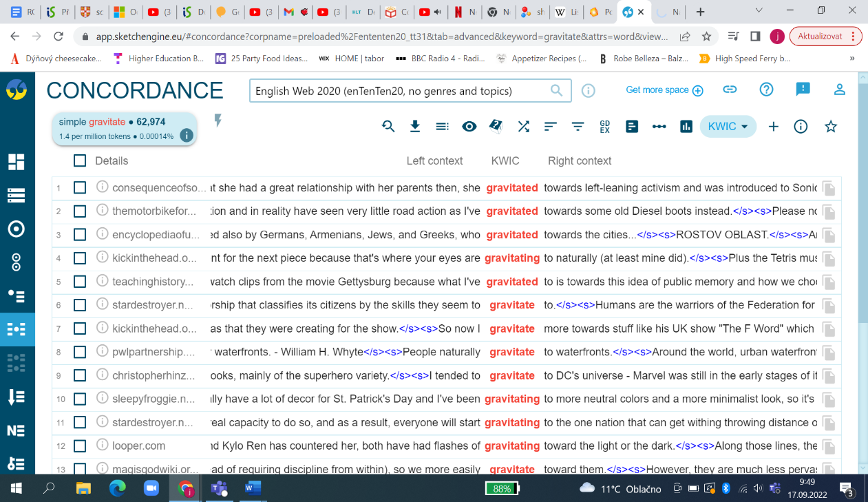Click the GDEX good examples icon

tap(605, 126)
